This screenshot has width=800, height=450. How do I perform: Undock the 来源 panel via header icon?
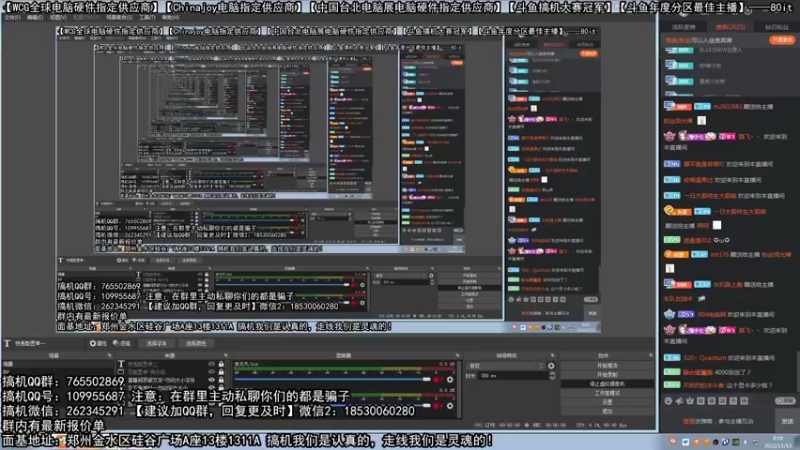(226, 356)
